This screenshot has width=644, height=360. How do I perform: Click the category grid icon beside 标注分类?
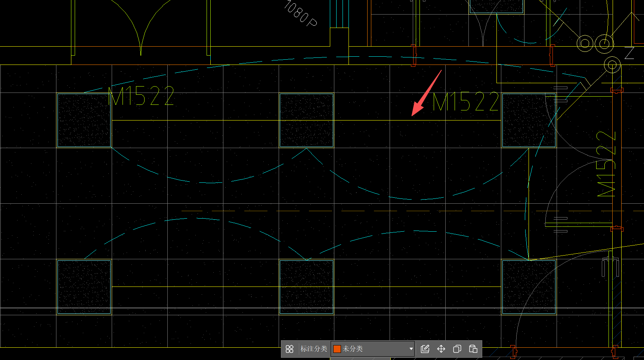coord(290,349)
